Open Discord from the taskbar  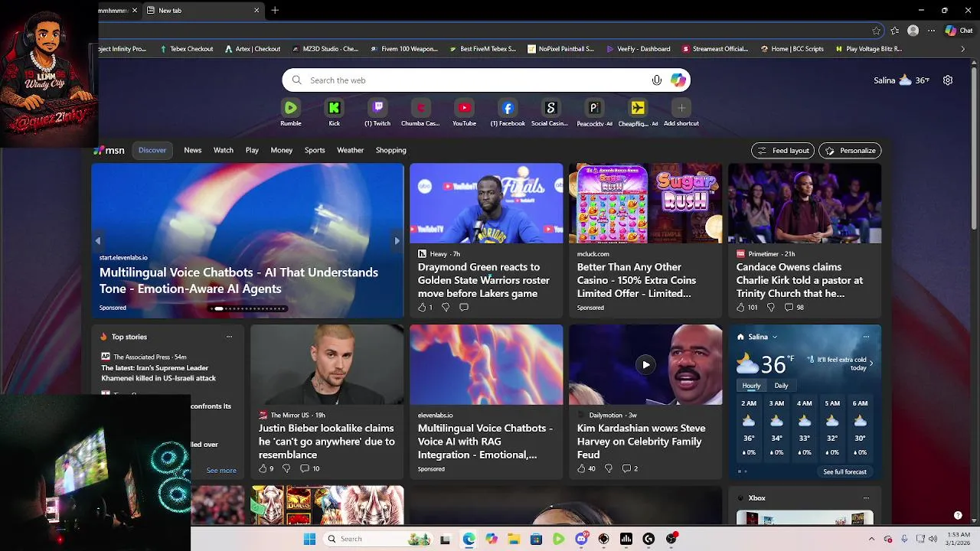[x=581, y=539]
